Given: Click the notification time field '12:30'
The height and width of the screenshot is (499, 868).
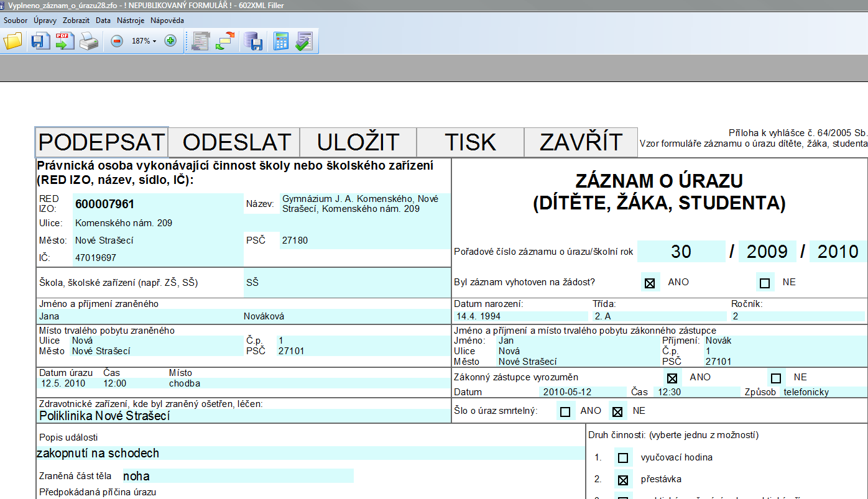Looking at the screenshot, I should point(698,392).
